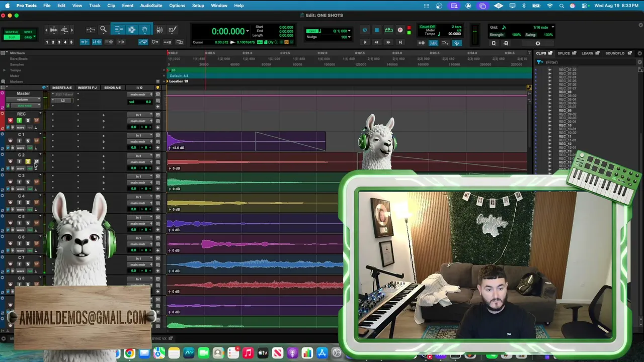This screenshot has height=362, width=644.
Task: Open the Grid value dropdown
Action: tap(349, 31)
